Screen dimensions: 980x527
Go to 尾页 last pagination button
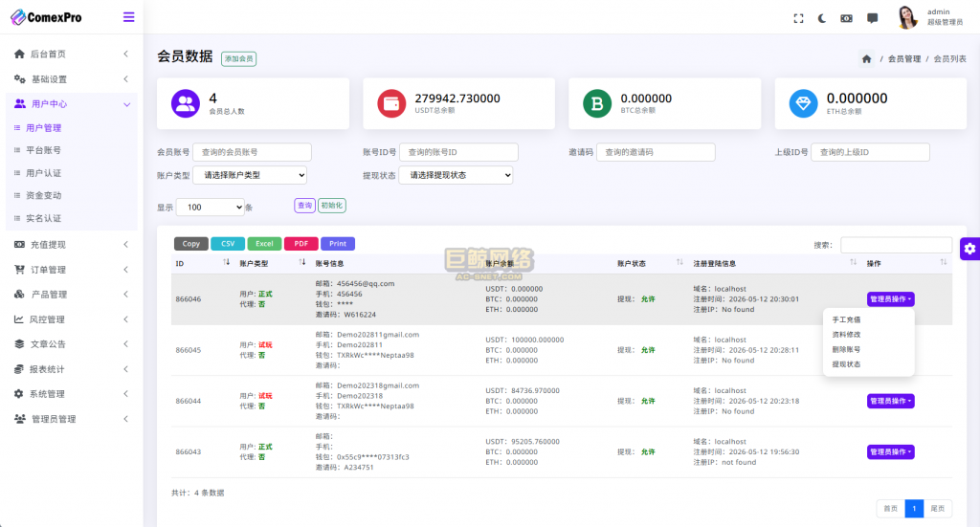click(x=938, y=509)
